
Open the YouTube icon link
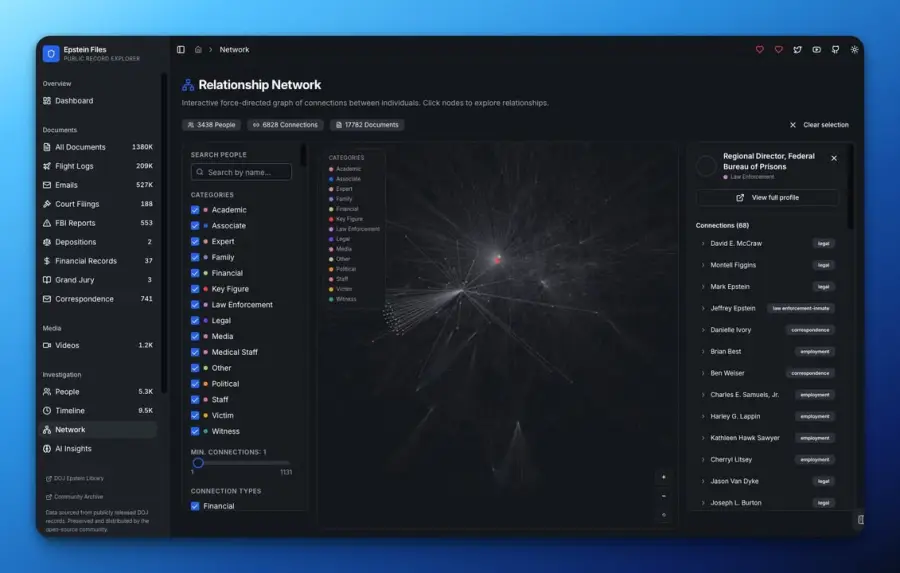(816, 50)
